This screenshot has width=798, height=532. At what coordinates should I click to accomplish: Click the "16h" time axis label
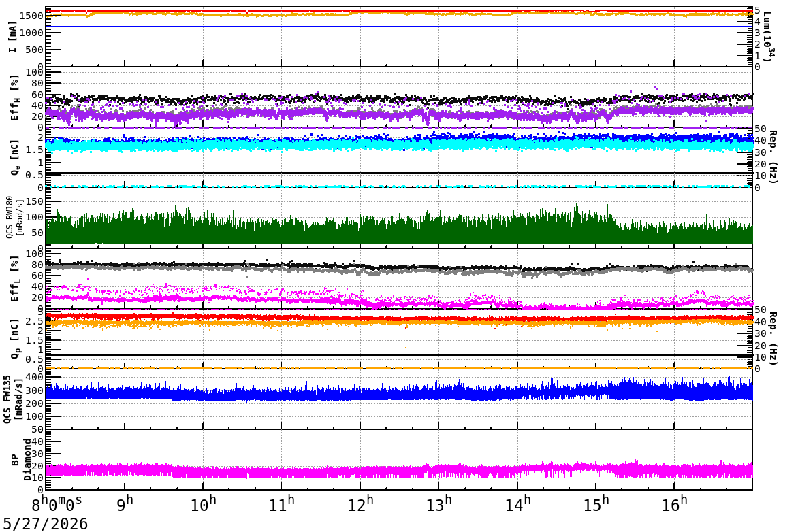click(674, 504)
